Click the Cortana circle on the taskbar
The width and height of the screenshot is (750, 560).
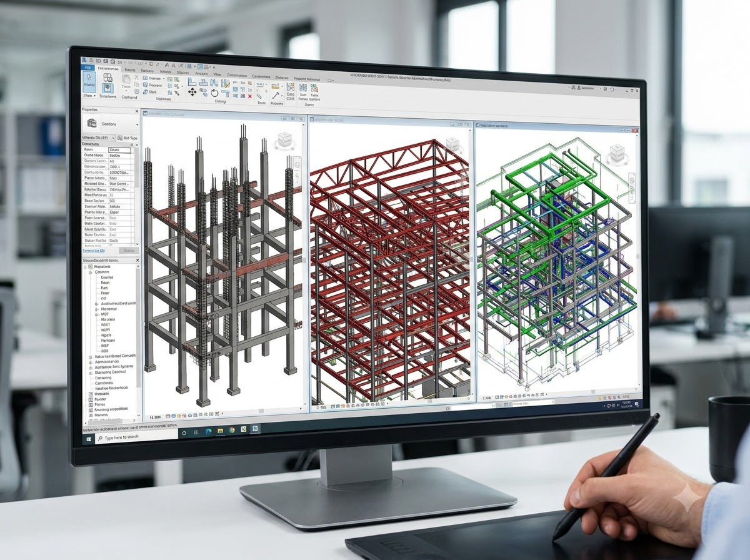(x=184, y=433)
